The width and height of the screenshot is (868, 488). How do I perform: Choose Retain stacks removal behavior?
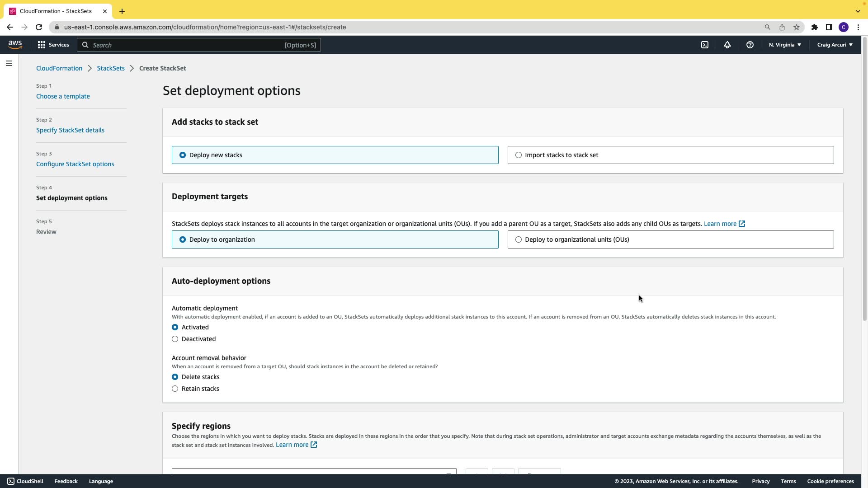175,389
